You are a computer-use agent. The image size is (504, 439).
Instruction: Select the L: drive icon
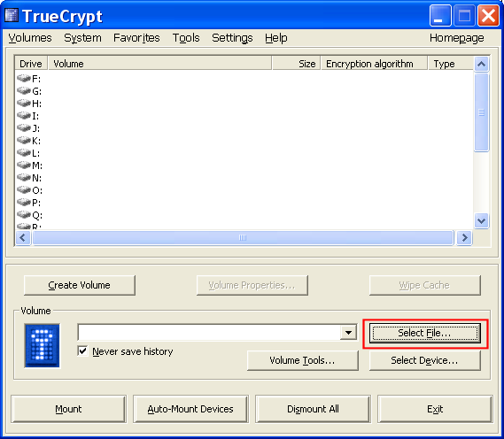click(x=24, y=153)
